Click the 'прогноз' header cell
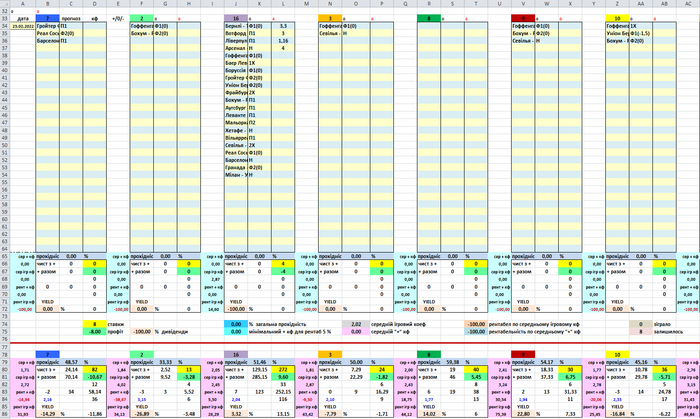The width and height of the screenshot is (700, 419). 71,19
